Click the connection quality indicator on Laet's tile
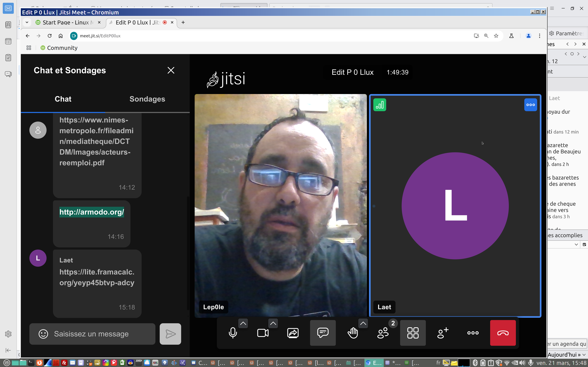This screenshot has height=367, width=588. (380, 105)
